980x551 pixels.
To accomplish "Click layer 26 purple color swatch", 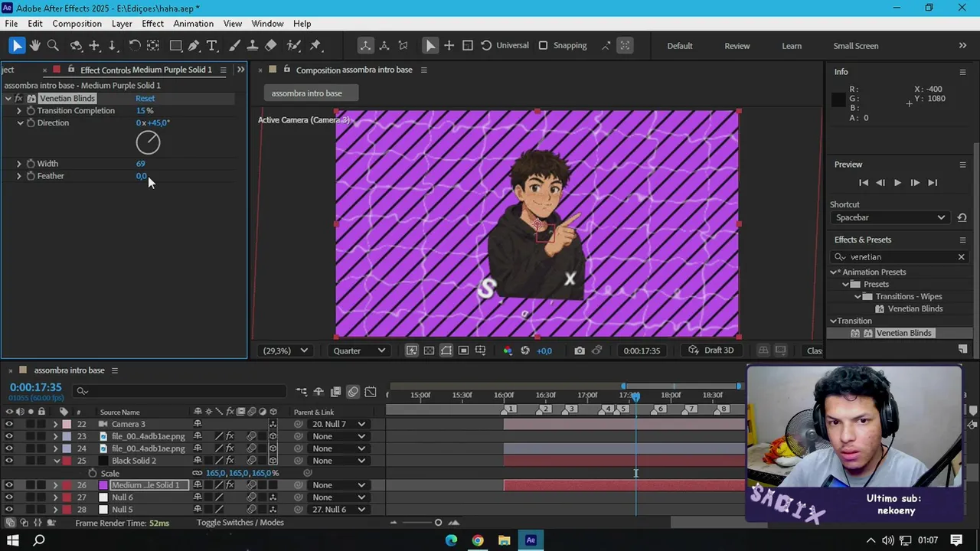I will (x=103, y=485).
